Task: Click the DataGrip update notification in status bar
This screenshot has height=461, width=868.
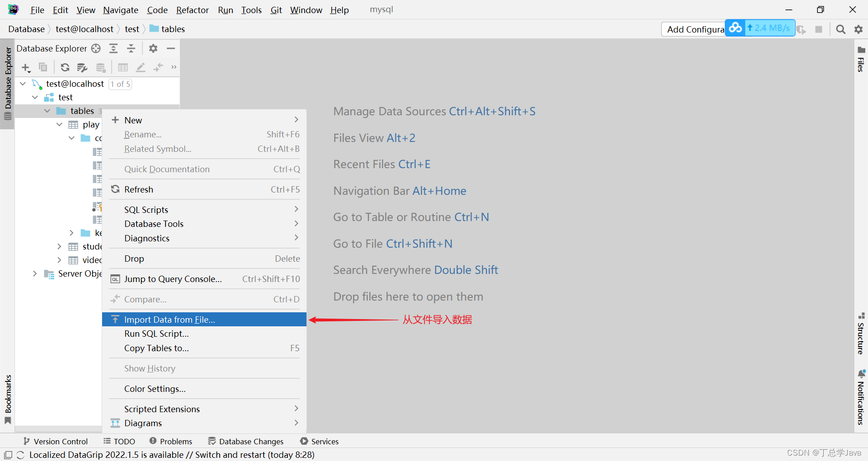Action: tap(172, 455)
